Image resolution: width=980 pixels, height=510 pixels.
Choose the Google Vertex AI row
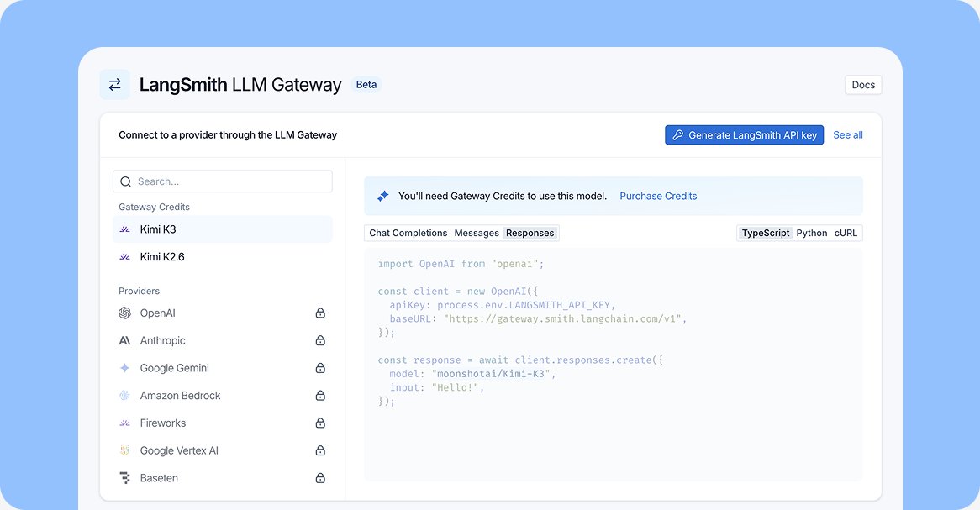coord(223,450)
